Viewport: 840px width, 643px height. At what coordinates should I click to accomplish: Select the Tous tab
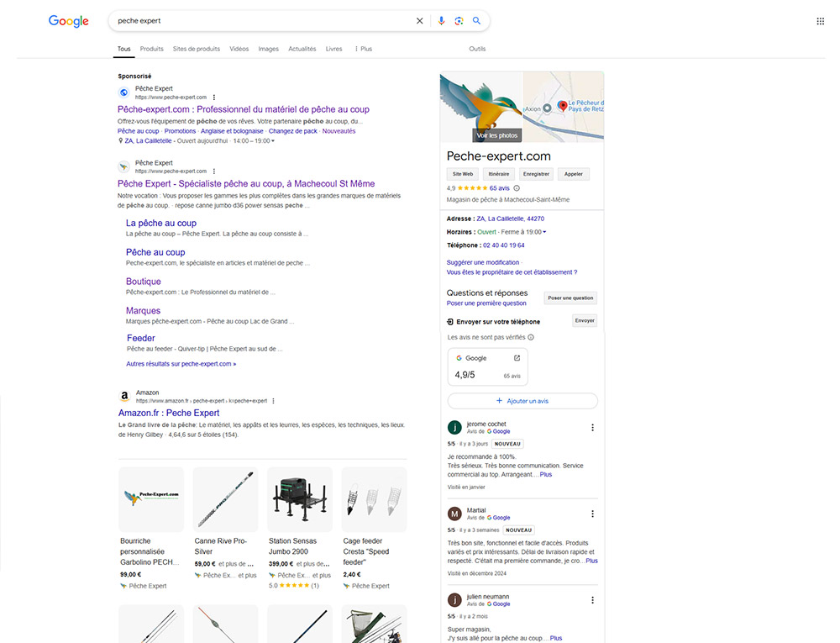124,49
